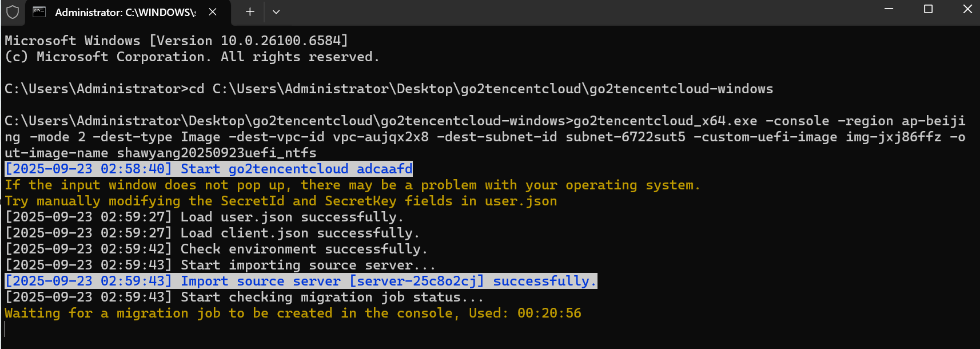
Task: Click the highlighted 'Start go2tencentcloud adcaafd' line
Action: tap(209, 169)
